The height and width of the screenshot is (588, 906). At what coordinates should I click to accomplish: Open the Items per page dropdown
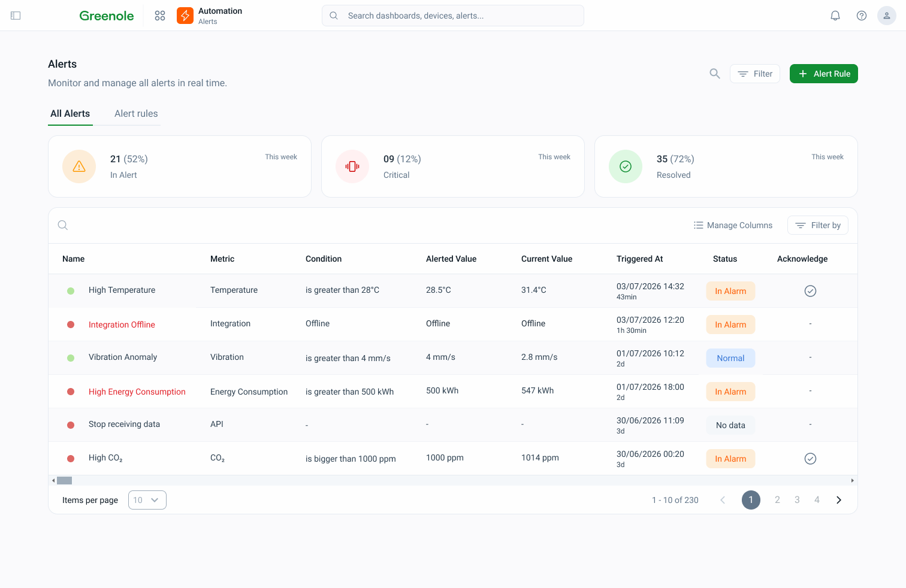(147, 500)
